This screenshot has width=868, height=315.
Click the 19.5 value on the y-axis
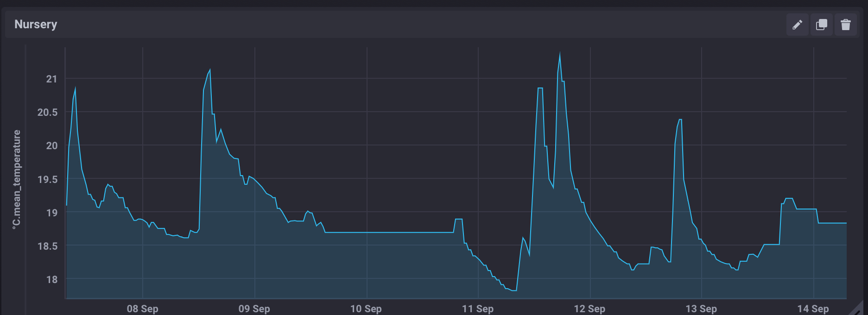pos(48,179)
